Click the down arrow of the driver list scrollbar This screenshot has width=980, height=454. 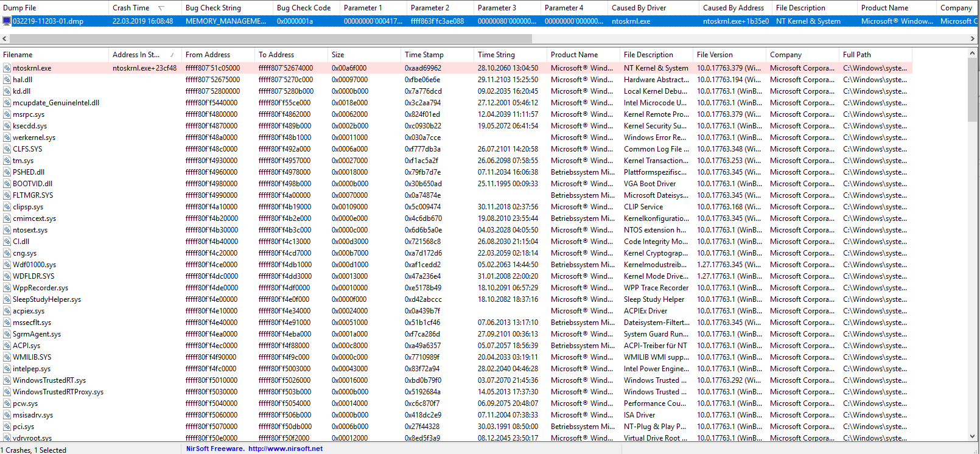[x=972, y=436]
